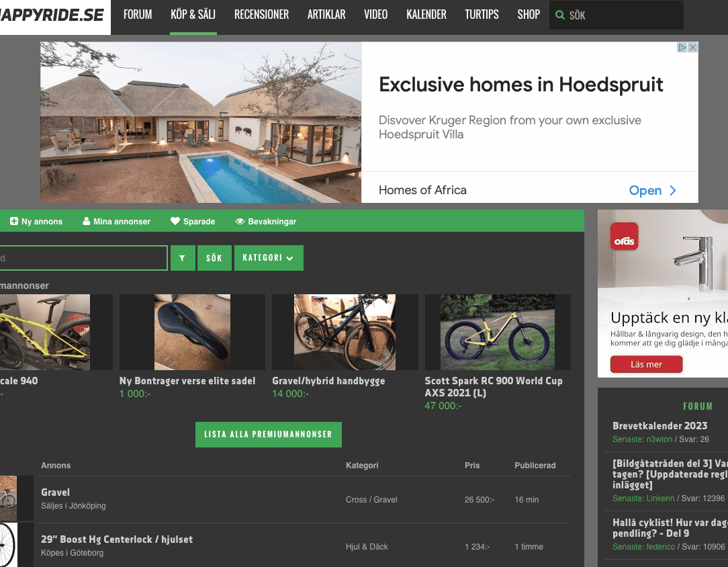The image size is (728, 567).
Task: Click Hjul & Däck category text
Action: click(x=367, y=547)
